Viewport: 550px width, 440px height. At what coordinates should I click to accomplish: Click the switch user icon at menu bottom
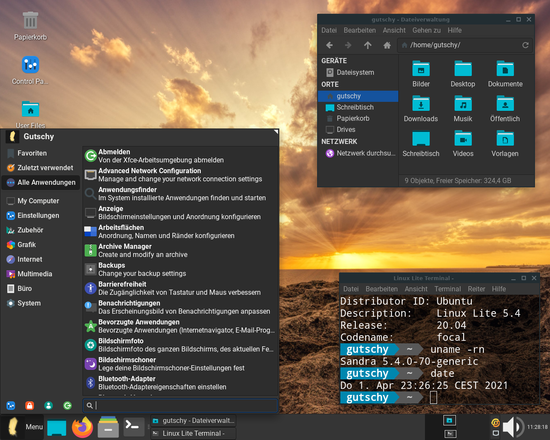pos(48,406)
